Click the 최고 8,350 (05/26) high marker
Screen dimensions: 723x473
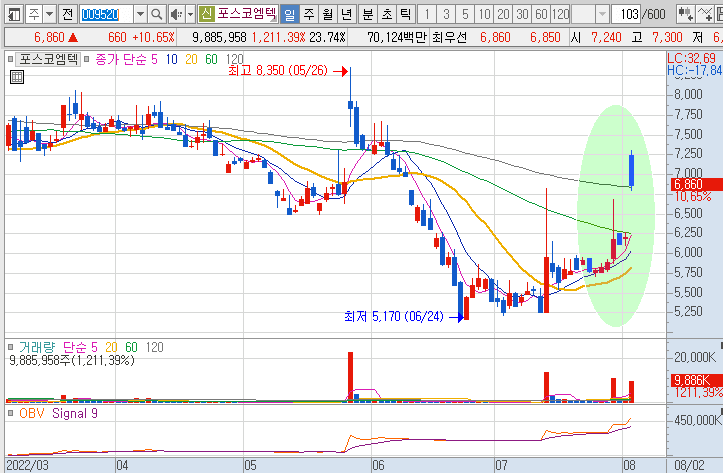click(278, 71)
